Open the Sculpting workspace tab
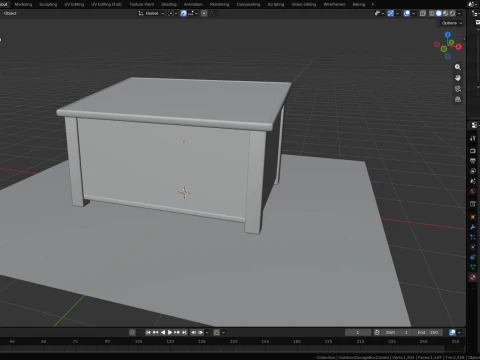480x360 pixels. point(48,4)
